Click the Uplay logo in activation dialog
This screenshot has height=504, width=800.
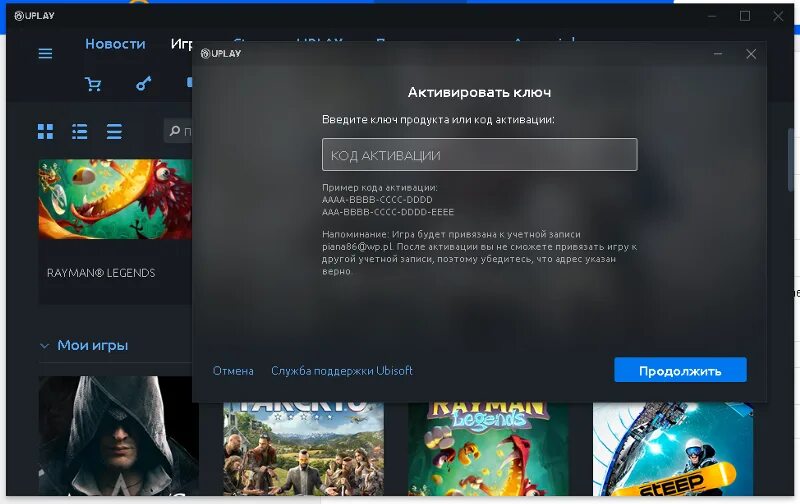point(221,54)
